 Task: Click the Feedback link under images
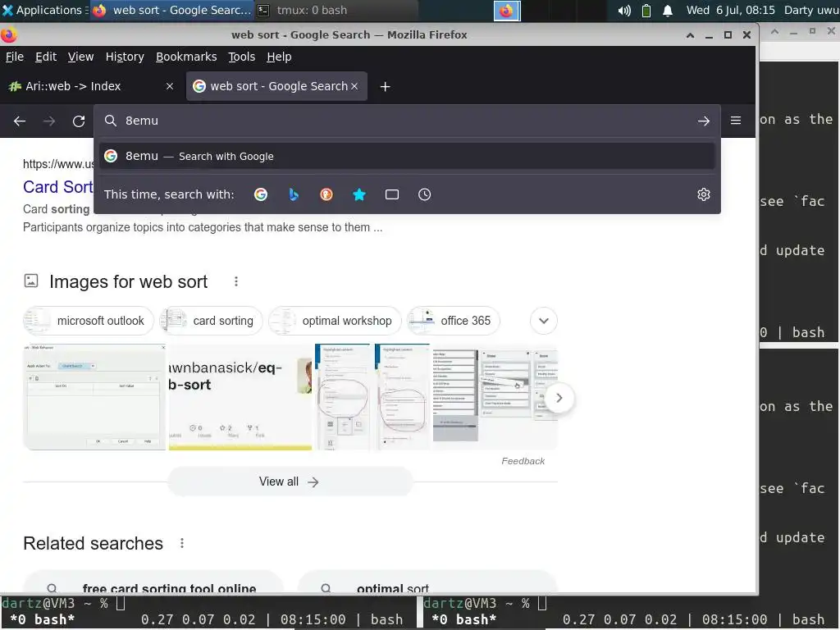(523, 461)
